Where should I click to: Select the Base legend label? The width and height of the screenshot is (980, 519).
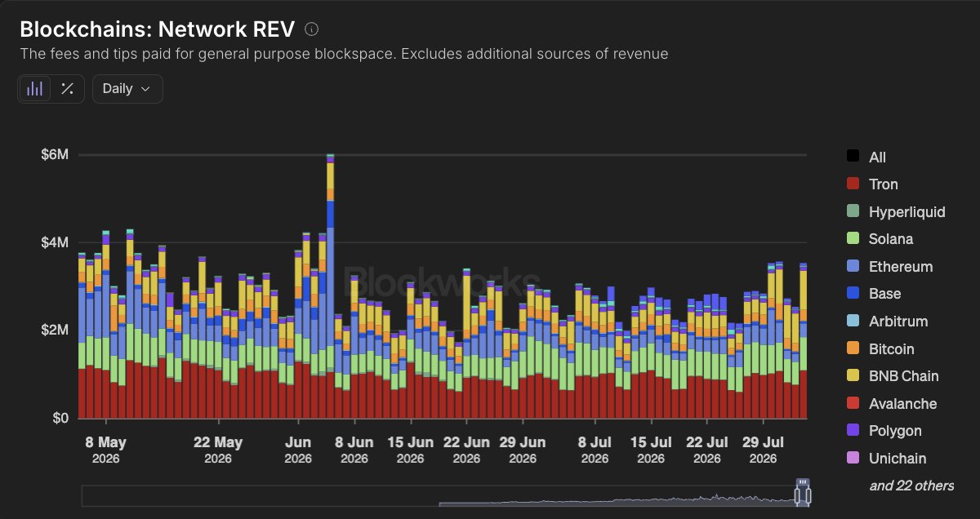(885, 294)
